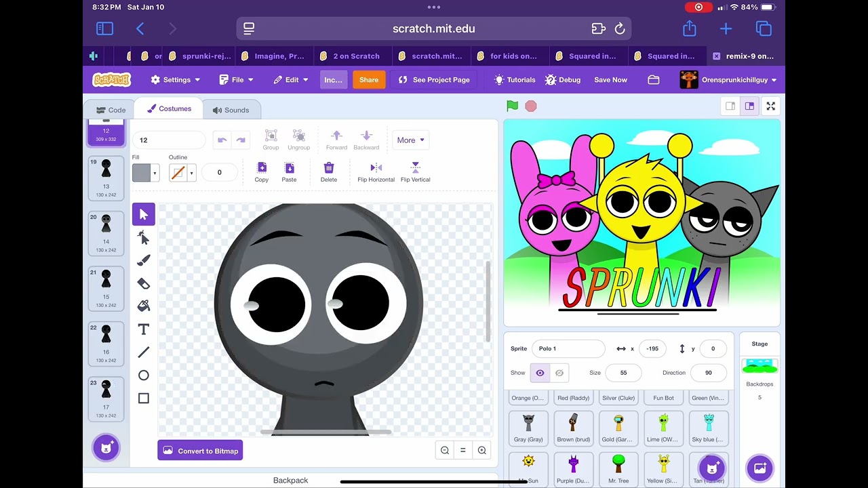Screen dimensions: 868x488
Task: Click the Group icon
Action: click(x=271, y=140)
